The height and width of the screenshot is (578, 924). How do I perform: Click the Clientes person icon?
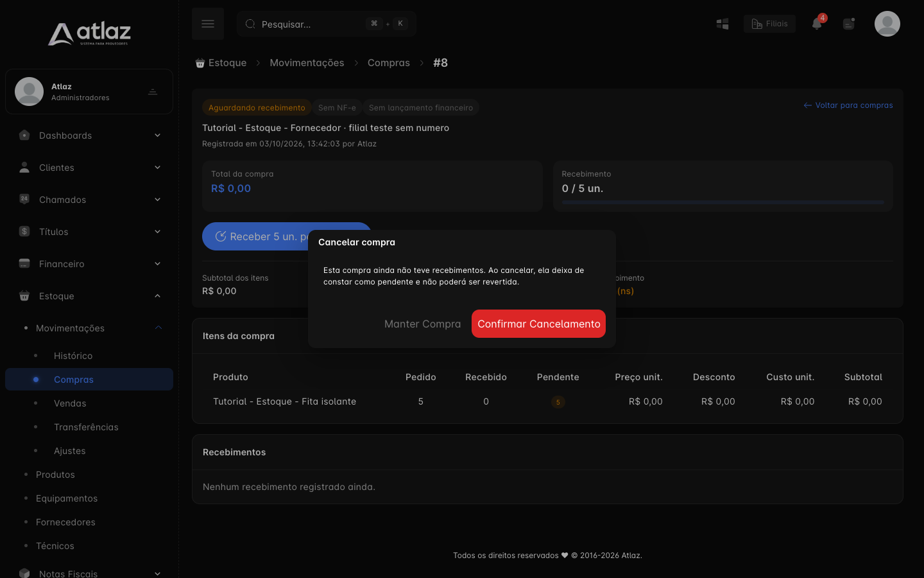24,167
